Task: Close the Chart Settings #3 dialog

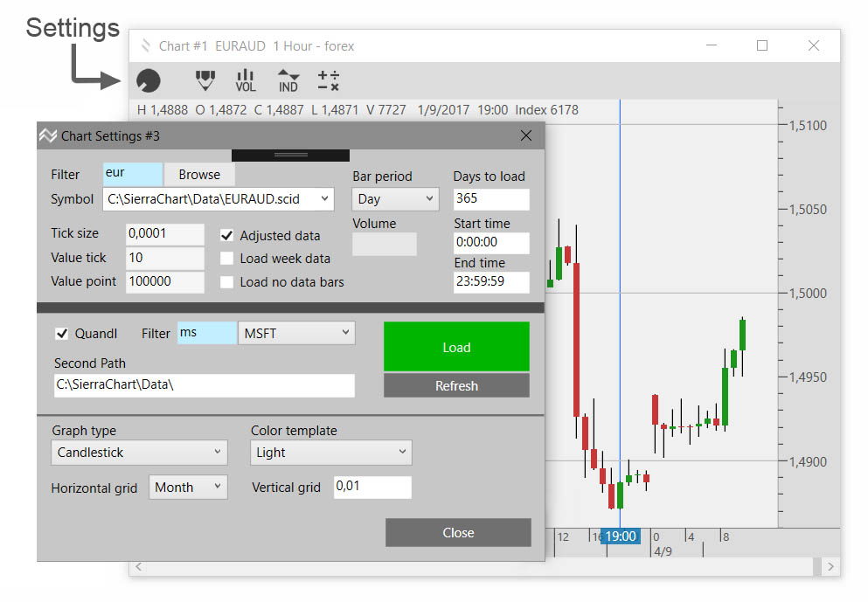Action: click(x=525, y=135)
